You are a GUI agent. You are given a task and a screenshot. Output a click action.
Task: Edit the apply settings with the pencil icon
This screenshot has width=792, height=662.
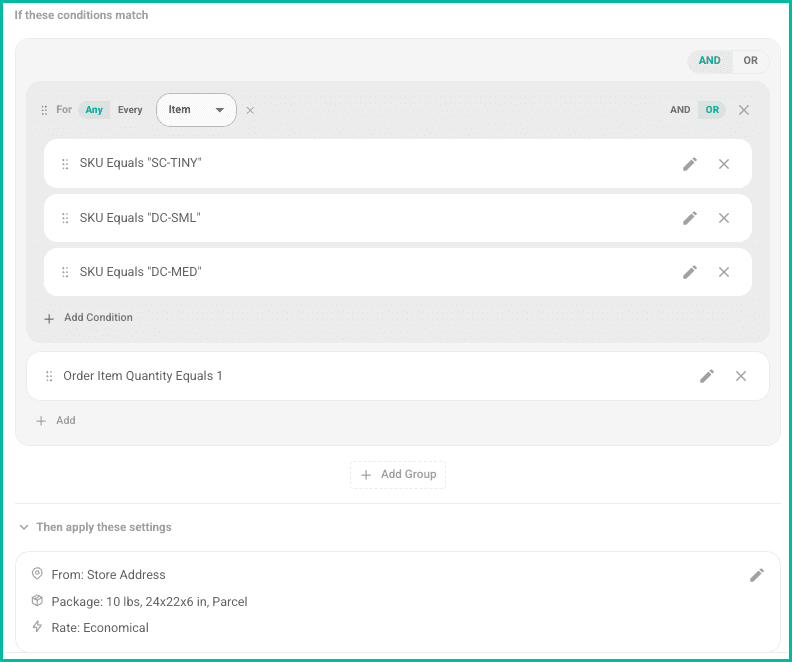point(757,575)
